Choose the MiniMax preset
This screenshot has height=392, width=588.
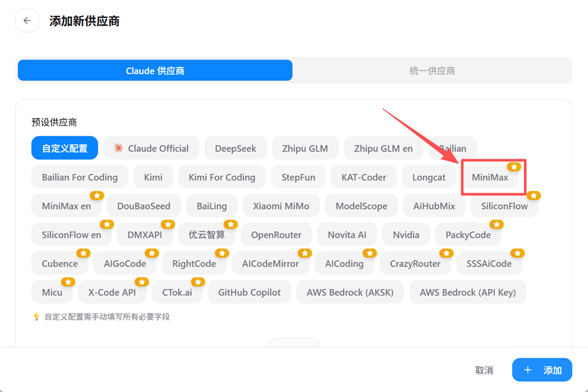[490, 177]
